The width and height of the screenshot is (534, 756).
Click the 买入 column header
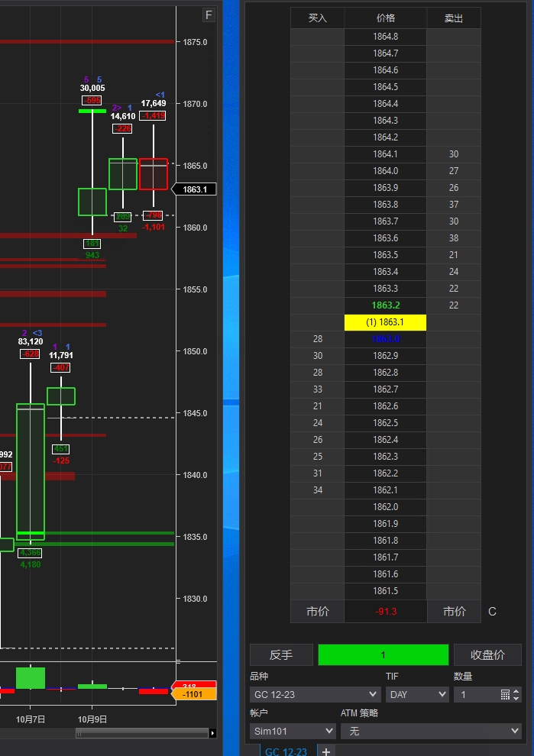coord(317,18)
